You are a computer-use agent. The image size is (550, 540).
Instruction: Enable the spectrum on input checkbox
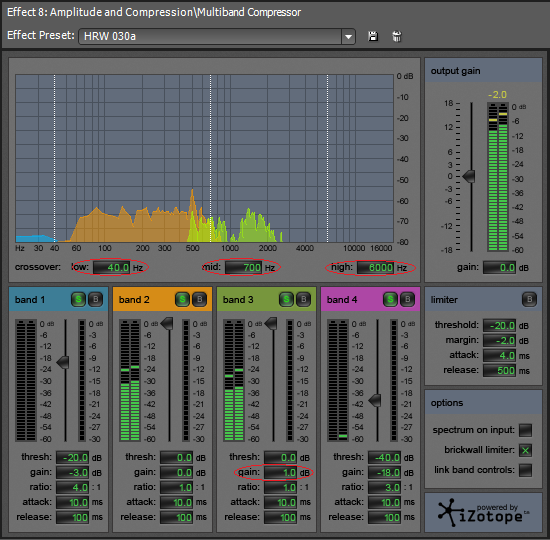(x=525, y=430)
